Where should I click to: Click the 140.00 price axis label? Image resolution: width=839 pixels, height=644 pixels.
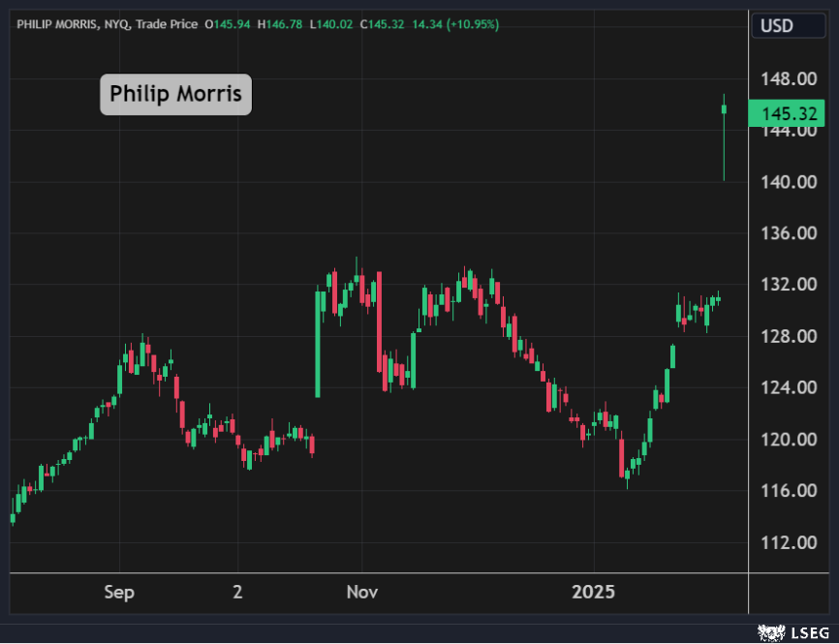point(790,182)
